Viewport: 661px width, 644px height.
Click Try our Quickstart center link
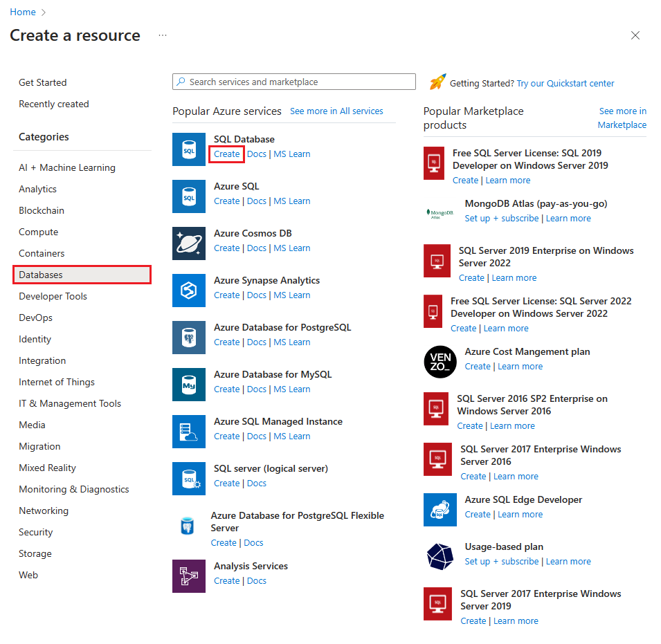click(565, 83)
